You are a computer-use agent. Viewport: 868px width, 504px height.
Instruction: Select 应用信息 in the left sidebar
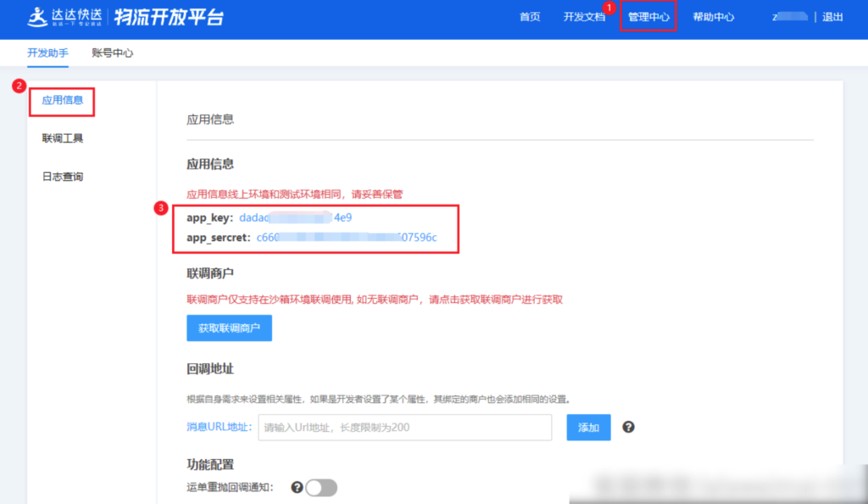click(x=62, y=99)
